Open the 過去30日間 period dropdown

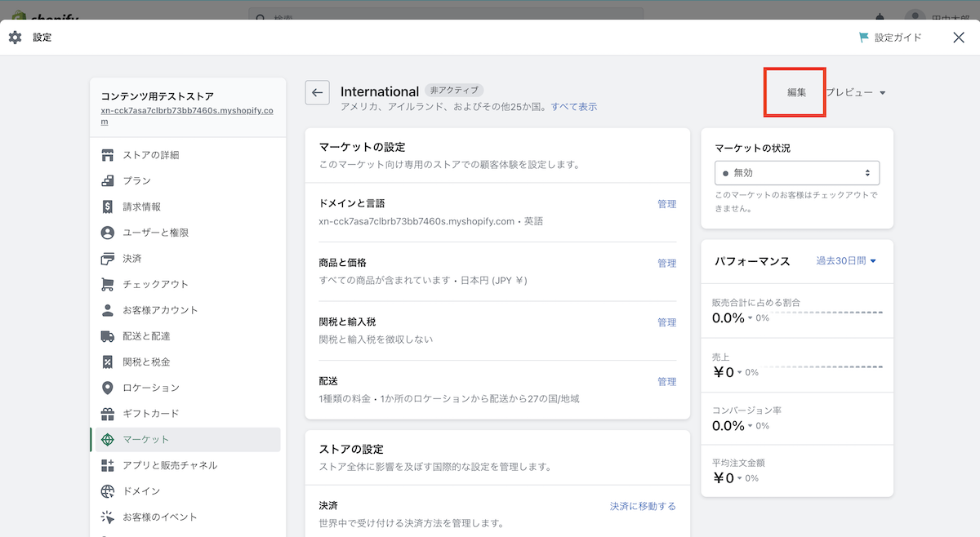click(846, 261)
